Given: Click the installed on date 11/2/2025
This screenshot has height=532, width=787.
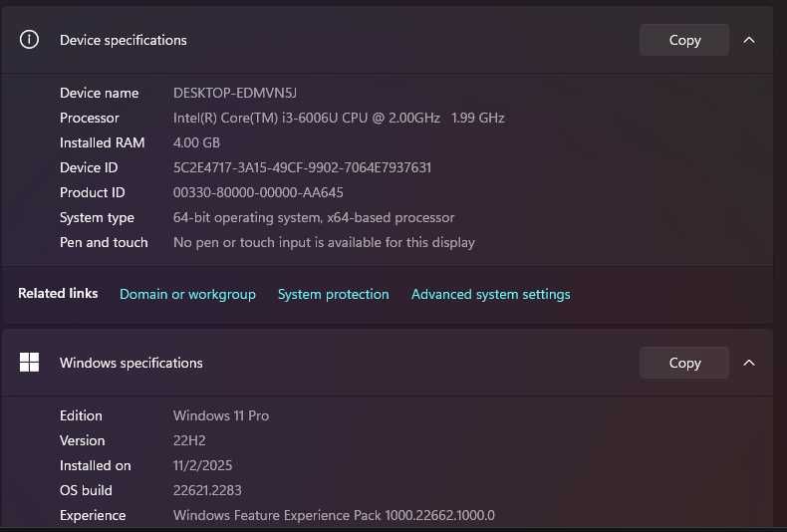Looking at the screenshot, I should [203, 465].
